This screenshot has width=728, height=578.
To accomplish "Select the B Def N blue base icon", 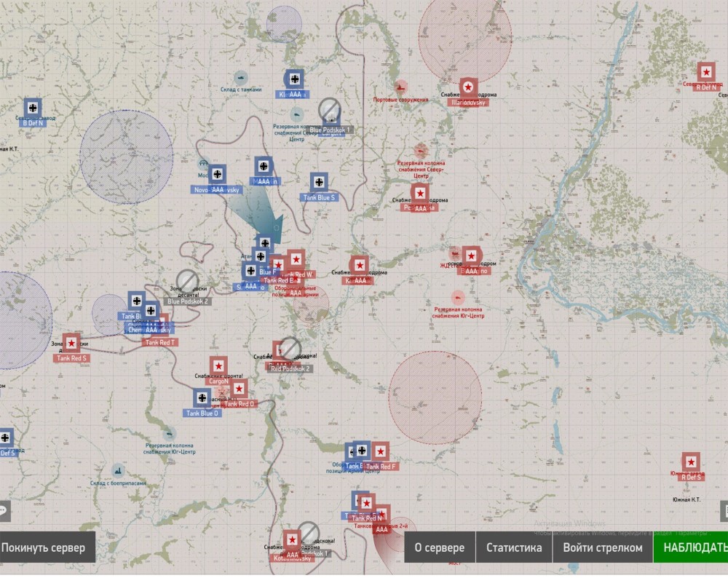I will coord(33,108).
